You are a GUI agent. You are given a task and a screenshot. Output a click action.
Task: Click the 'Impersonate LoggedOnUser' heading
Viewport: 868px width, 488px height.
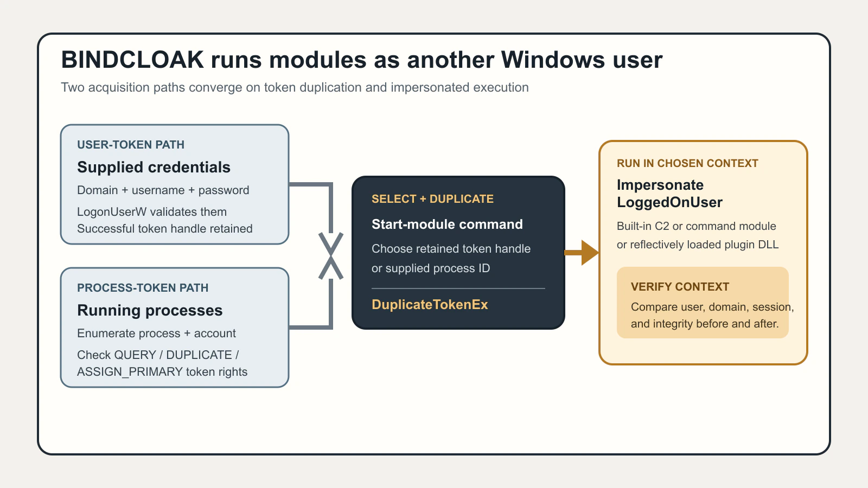(x=669, y=194)
